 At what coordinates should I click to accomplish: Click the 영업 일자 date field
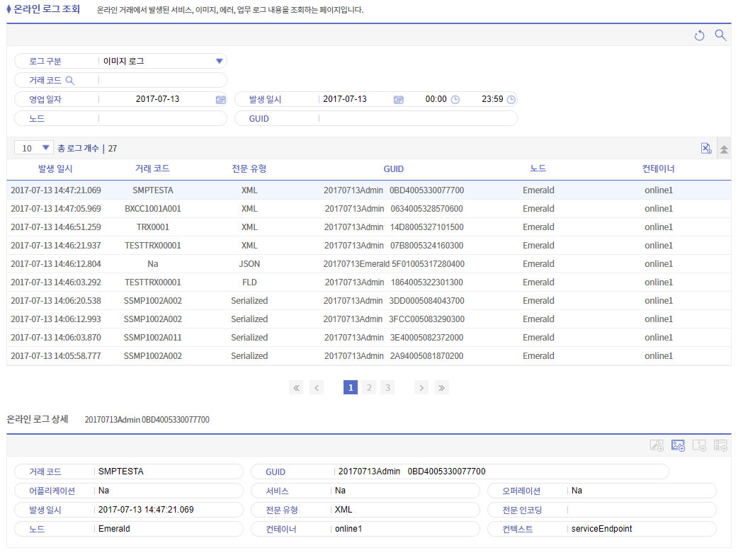tap(157, 99)
